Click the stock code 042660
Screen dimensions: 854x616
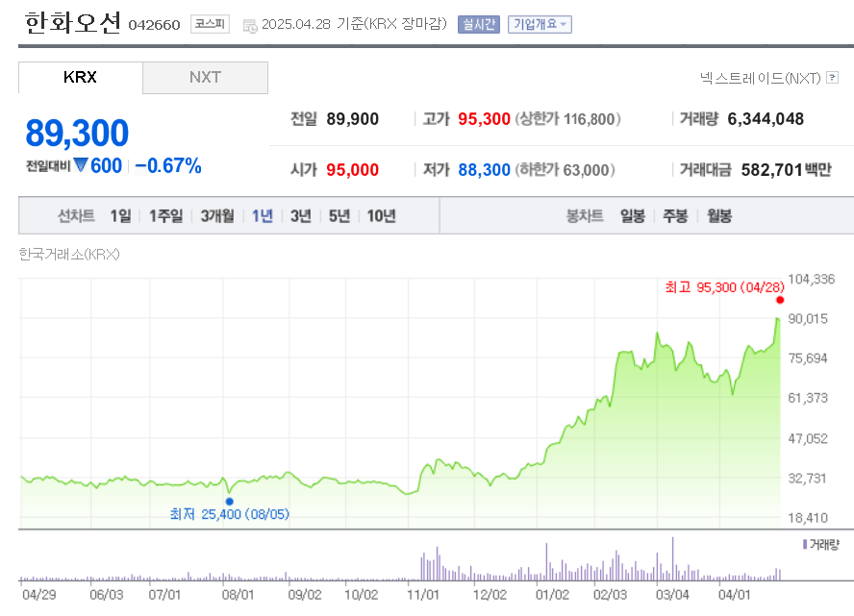point(154,25)
